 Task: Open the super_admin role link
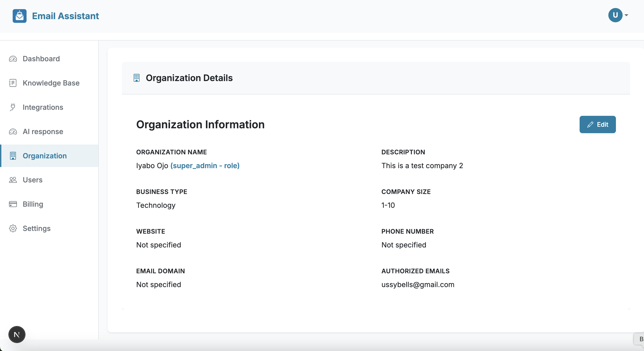[x=205, y=165]
